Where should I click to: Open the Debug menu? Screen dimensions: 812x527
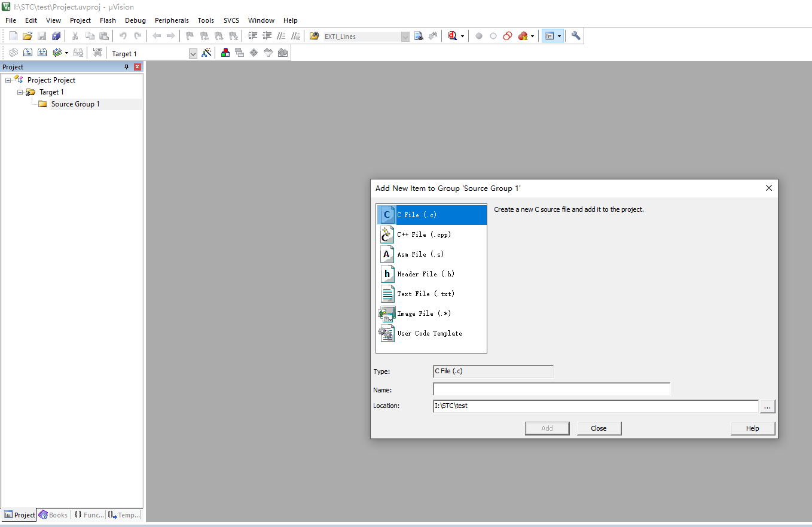135,20
